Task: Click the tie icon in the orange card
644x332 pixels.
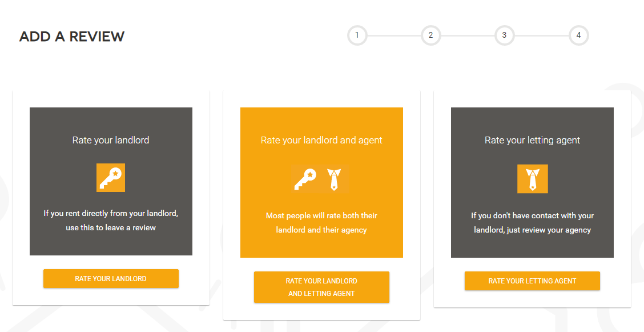Action: tap(334, 179)
